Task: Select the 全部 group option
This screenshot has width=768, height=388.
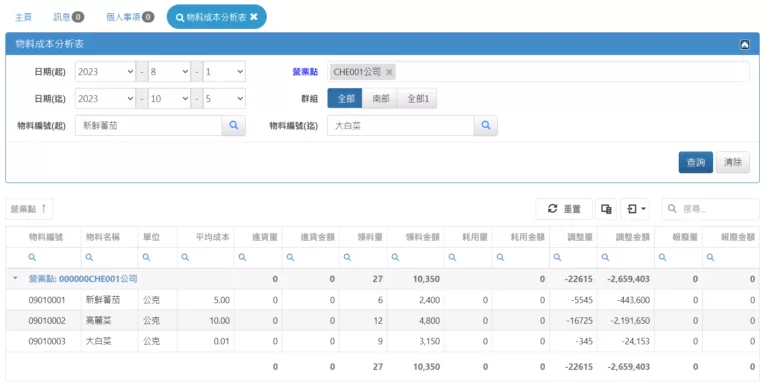Action: 345,98
